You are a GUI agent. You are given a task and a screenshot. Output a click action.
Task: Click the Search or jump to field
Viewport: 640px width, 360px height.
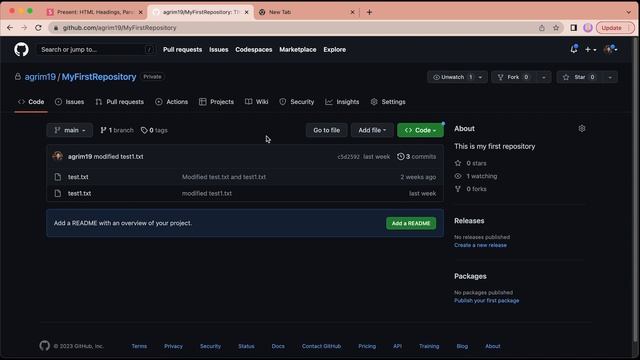tap(96, 49)
